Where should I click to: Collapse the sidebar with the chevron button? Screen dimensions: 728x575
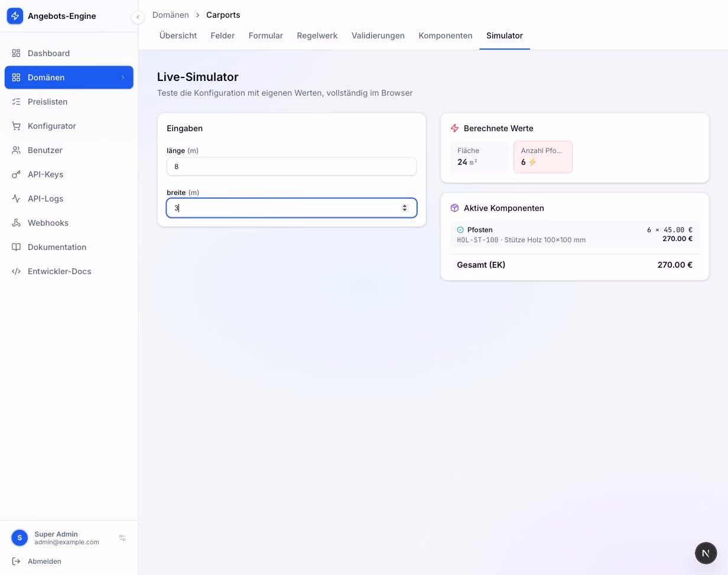coord(138,17)
